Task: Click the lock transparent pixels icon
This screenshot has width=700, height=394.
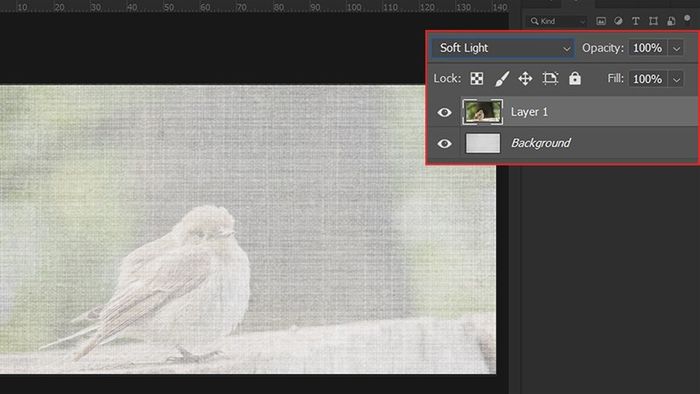Action: point(477,79)
